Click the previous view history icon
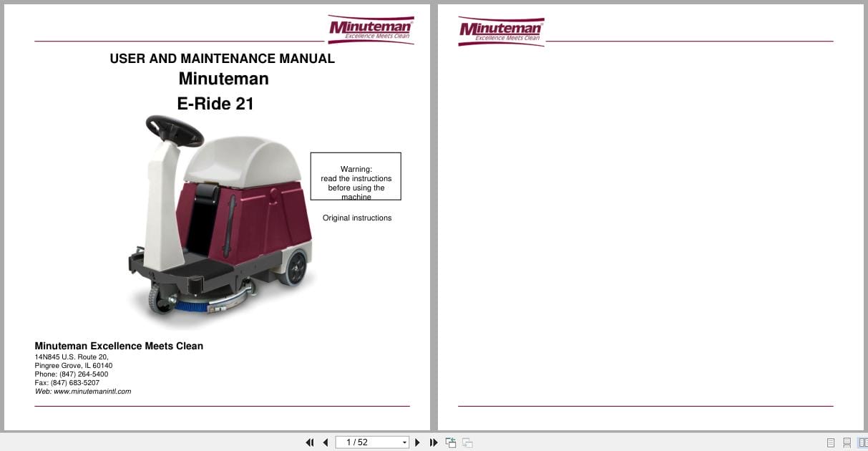Image resolution: width=868 pixels, height=451 pixels. [x=451, y=442]
